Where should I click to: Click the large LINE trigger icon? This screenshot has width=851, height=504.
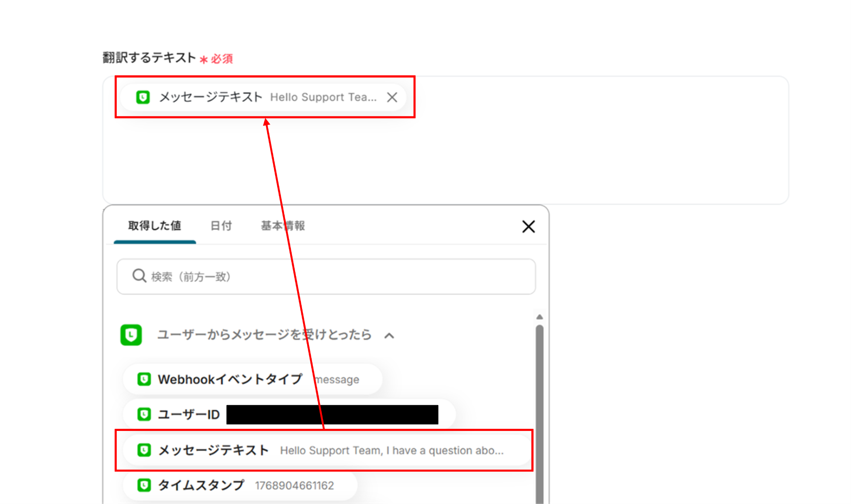pyautogui.click(x=131, y=335)
